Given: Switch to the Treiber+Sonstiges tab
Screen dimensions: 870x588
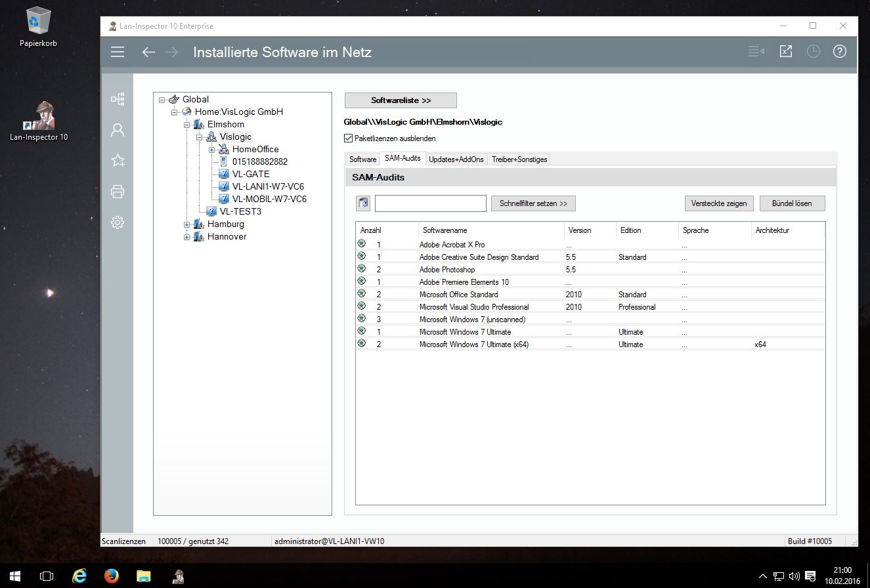Looking at the screenshot, I should pos(519,159).
